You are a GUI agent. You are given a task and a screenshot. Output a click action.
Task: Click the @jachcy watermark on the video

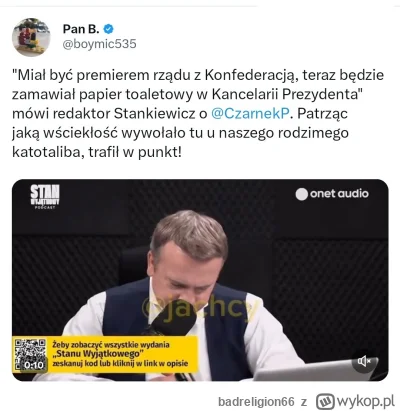pos(200,308)
